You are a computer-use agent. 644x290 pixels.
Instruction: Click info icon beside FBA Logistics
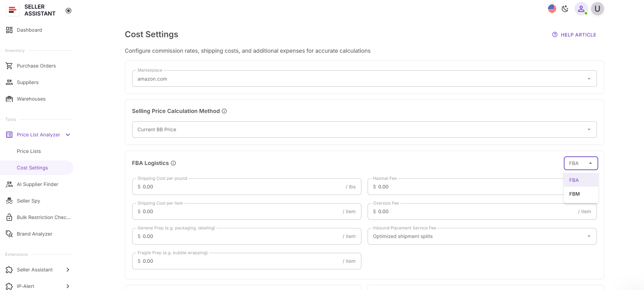tap(173, 163)
